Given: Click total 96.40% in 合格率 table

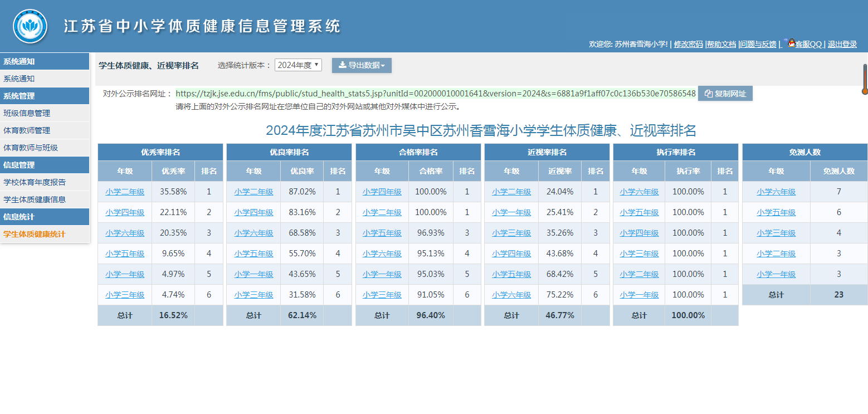Looking at the screenshot, I should pos(431,315).
